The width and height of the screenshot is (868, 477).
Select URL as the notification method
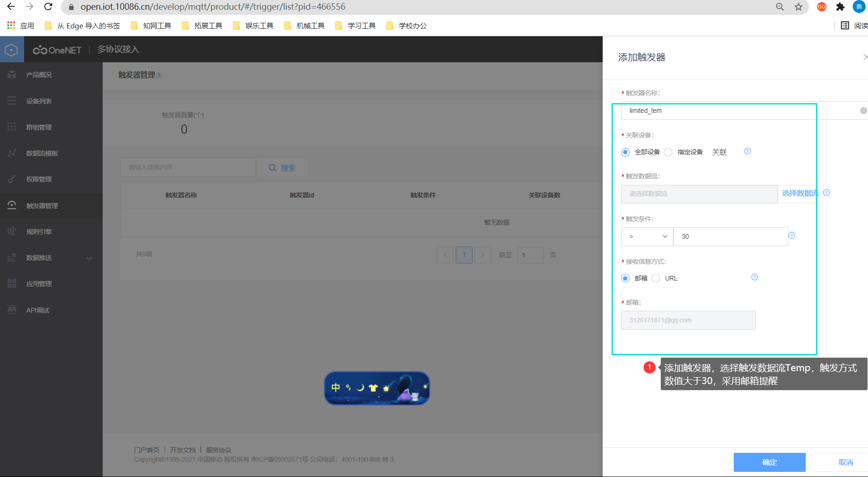click(x=656, y=278)
